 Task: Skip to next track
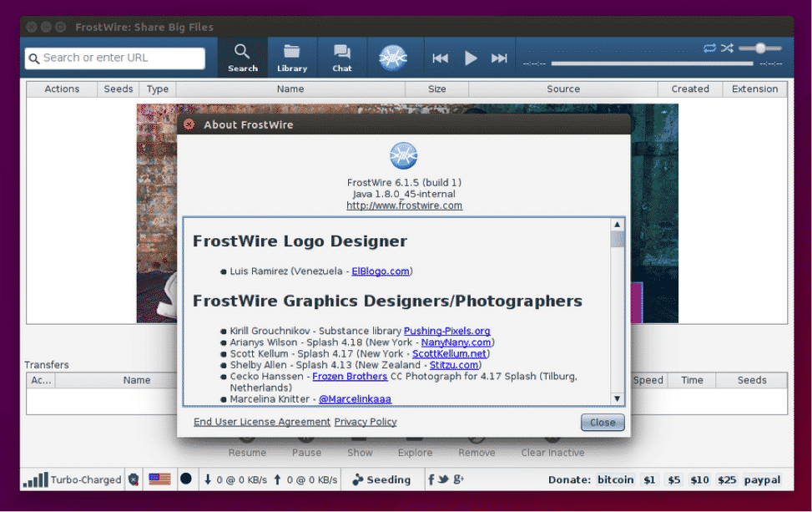click(499, 58)
